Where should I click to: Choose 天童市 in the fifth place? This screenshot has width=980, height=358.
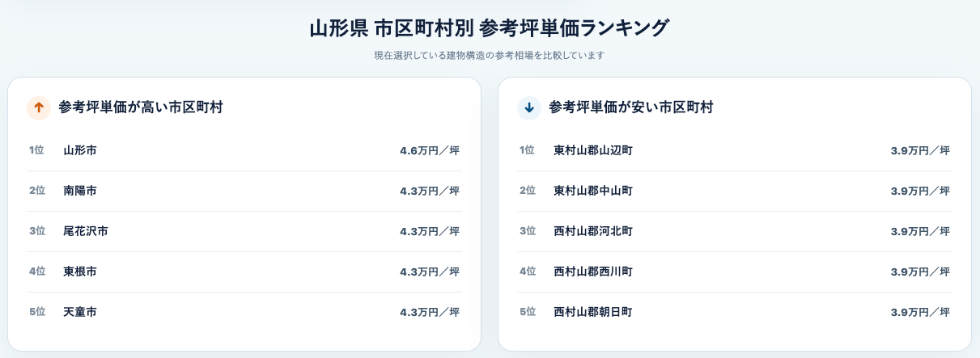(x=244, y=312)
